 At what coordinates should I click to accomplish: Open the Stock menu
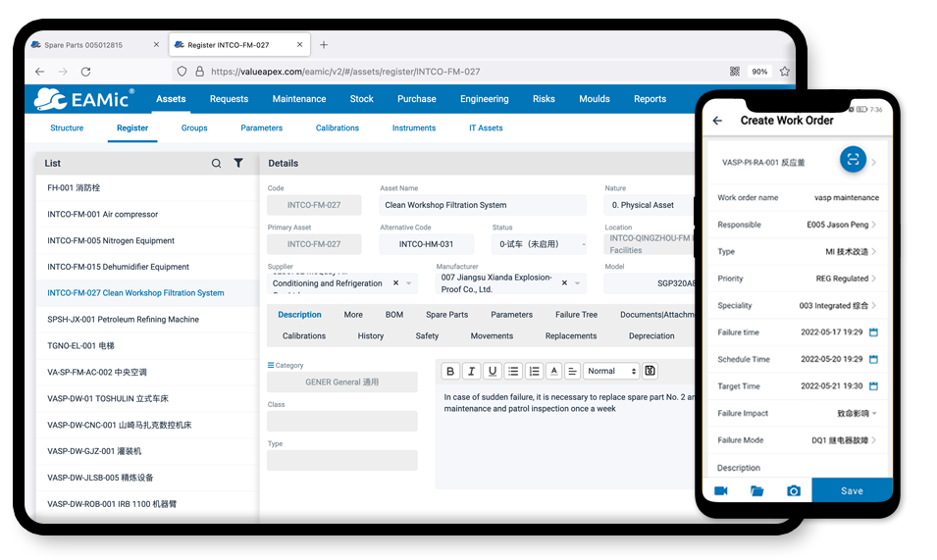(x=361, y=99)
